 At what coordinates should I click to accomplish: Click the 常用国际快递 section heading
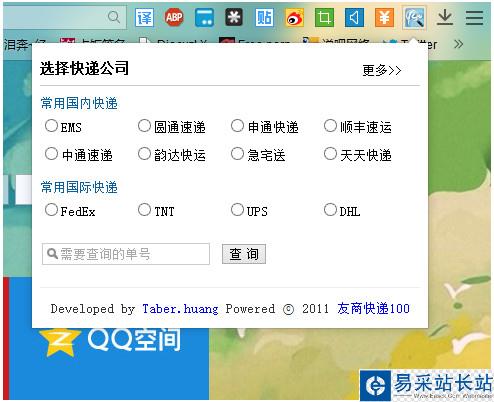(x=79, y=187)
